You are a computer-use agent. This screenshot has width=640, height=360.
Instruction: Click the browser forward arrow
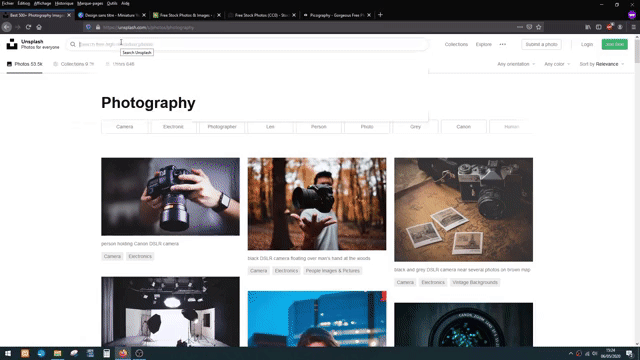point(18,27)
